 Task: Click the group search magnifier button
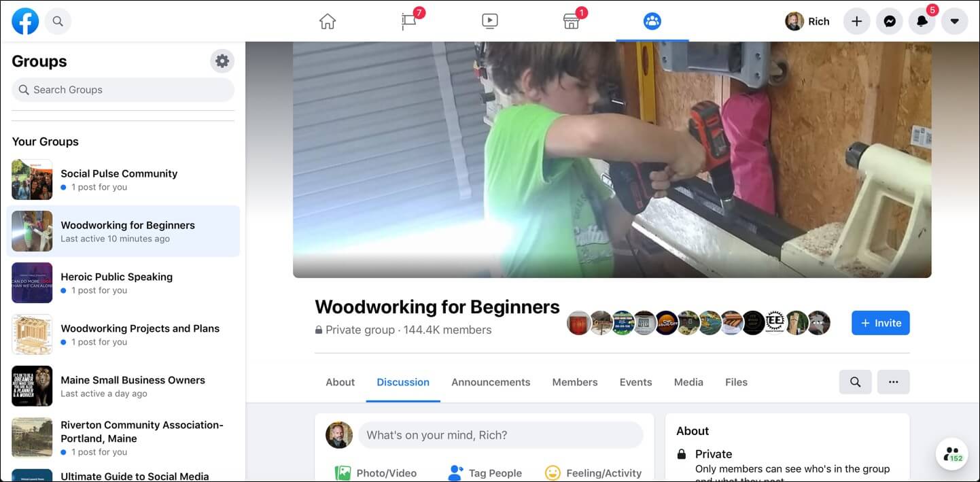856,382
